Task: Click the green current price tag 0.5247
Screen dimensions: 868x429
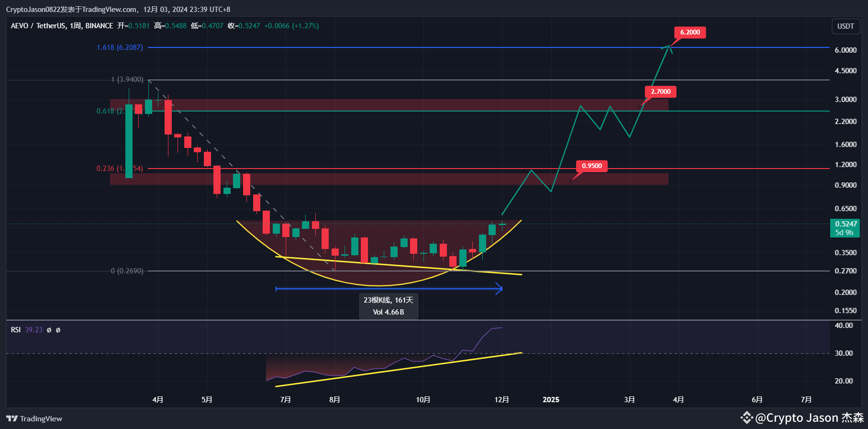Action: 846,224
